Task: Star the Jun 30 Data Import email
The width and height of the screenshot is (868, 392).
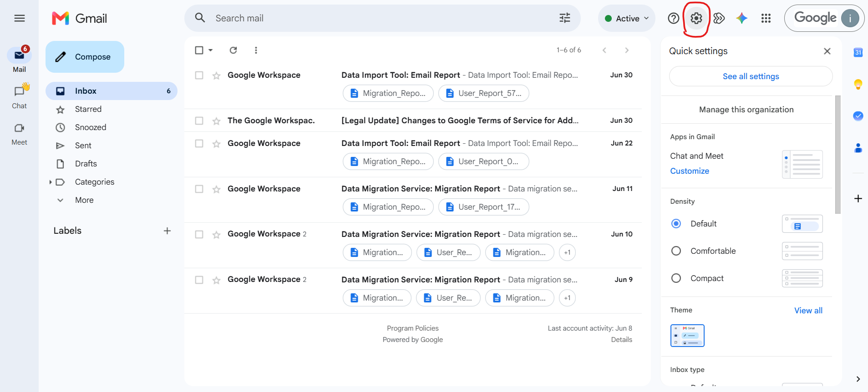Action: click(216, 75)
